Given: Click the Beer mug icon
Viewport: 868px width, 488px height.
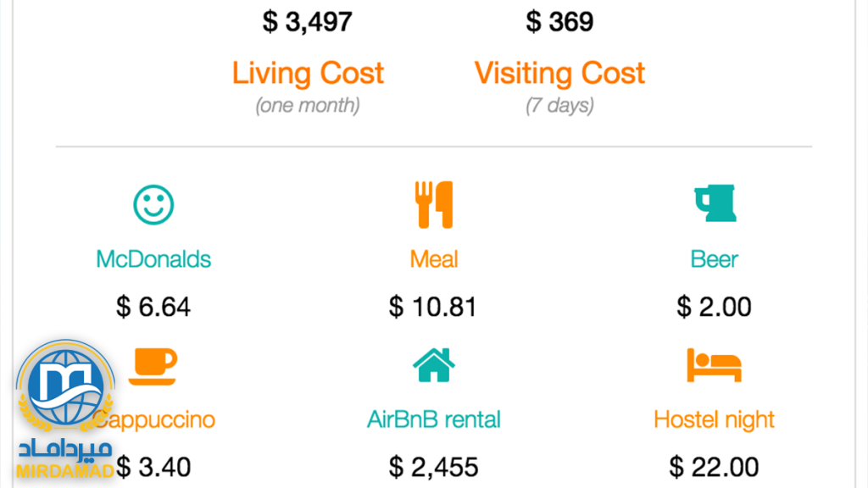Looking at the screenshot, I should [x=715, y=203].
